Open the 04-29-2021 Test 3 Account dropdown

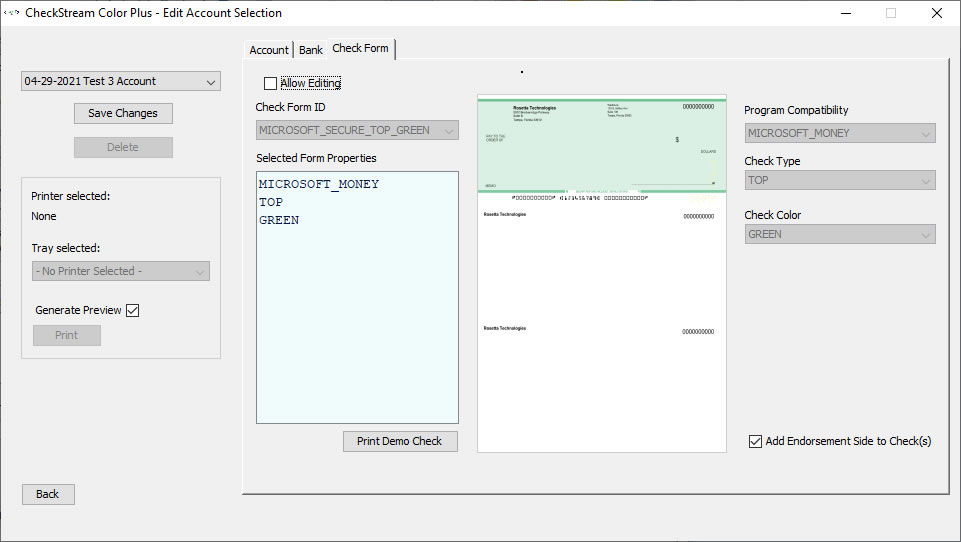[x=121, y=82]
